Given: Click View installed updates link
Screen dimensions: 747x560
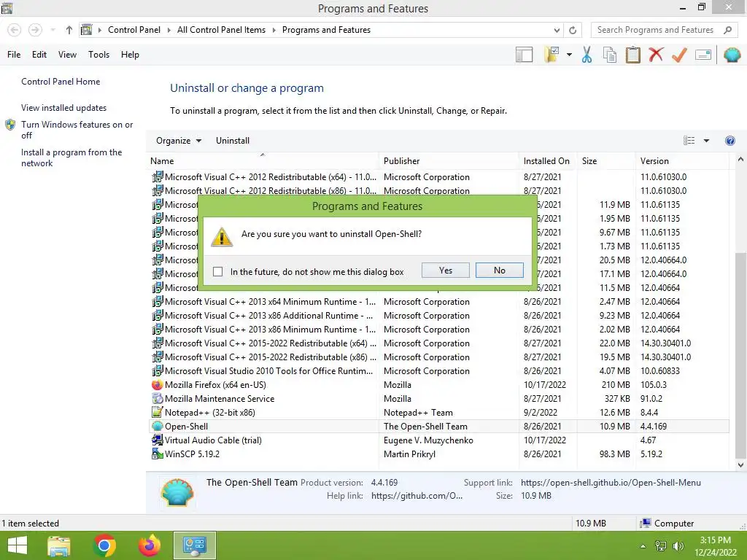Looking at the screenshot, I should click(x=64, y=108).
